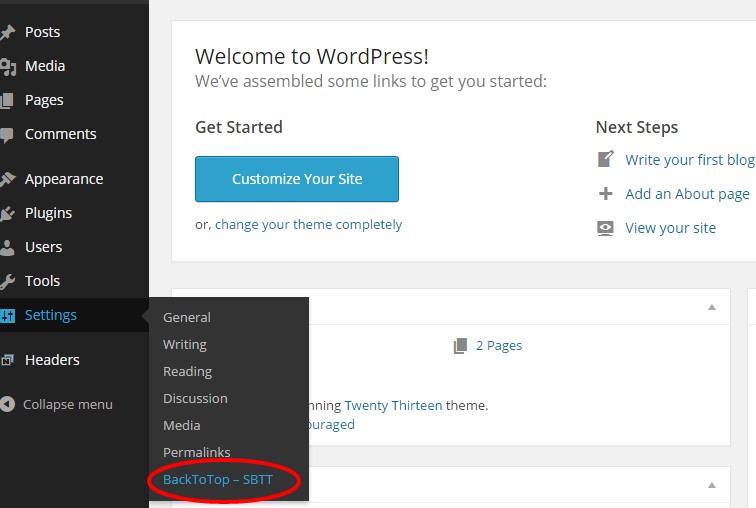The image size is (756, 508).
Task: Click Collapse menu text
Action: [68, 405]
